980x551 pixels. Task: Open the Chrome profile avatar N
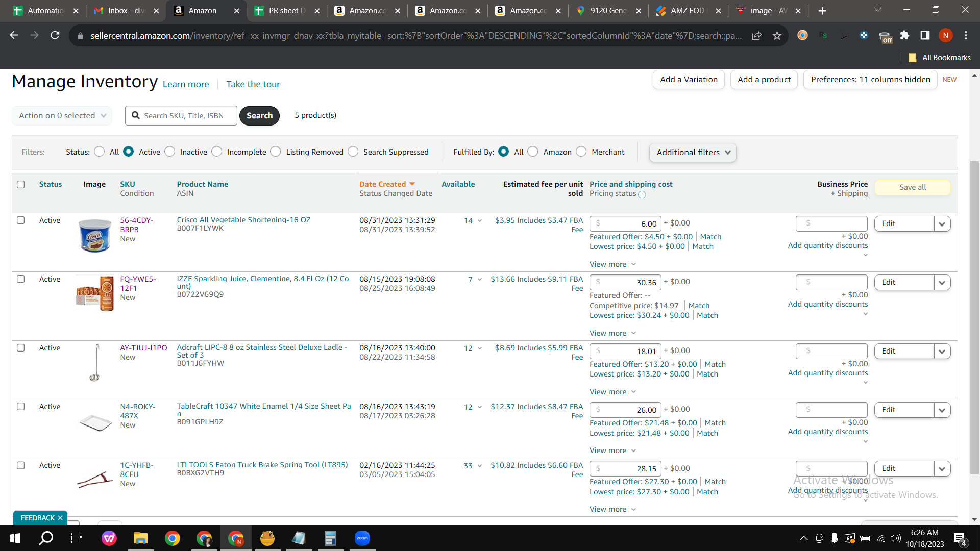(x=945, y=35)
